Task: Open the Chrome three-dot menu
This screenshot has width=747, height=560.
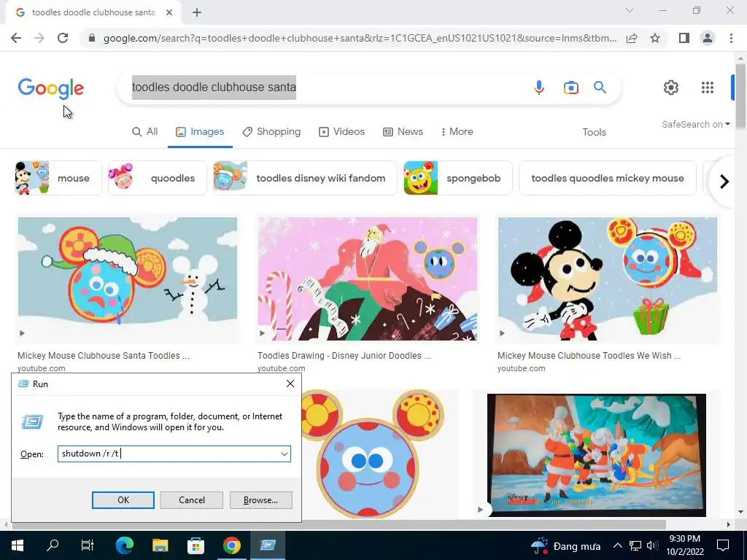Action: click(x=731, y=38)
